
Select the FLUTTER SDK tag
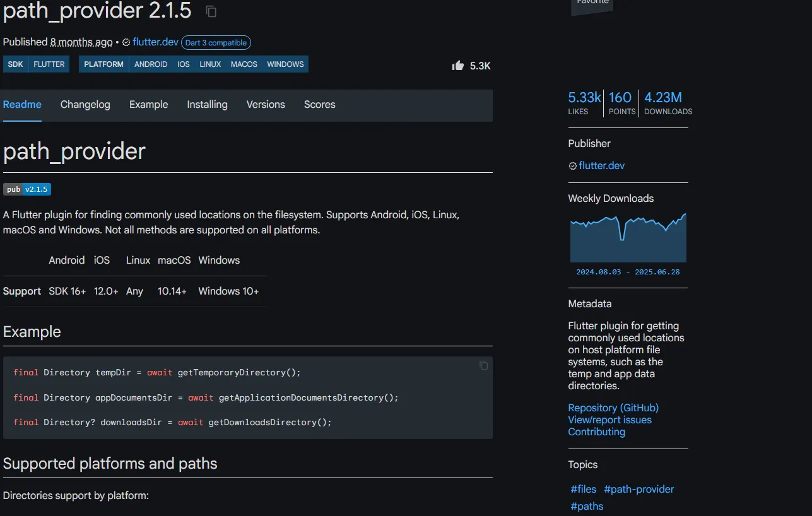pyautogui.click(x=49, y=64)
